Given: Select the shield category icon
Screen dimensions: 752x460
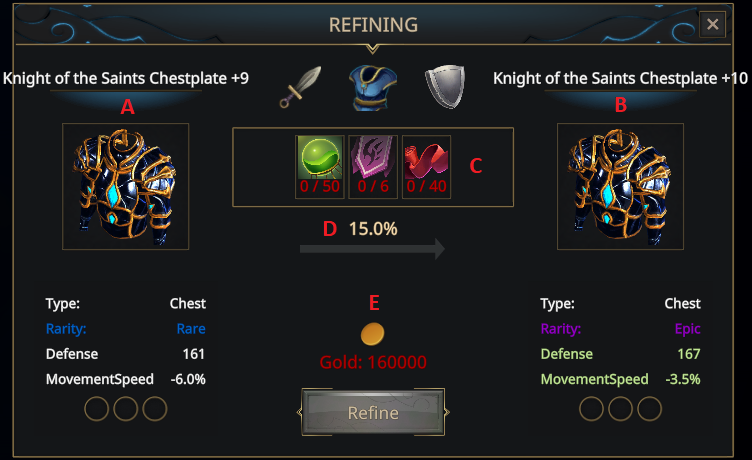Looking at the screenshot, I should click(x=442, y=88).
